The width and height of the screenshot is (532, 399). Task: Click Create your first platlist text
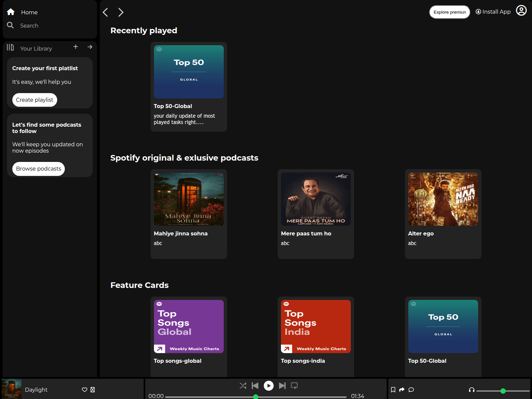pos(45,68)
